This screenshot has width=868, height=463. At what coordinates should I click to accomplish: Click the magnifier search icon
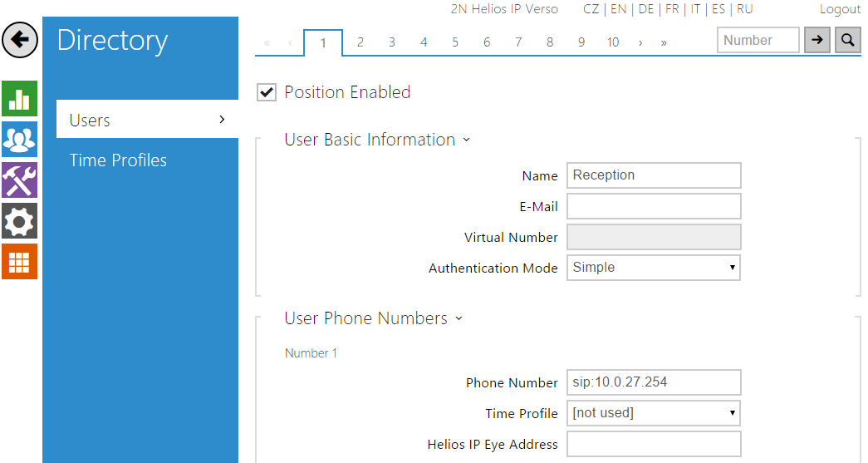pos(847,40)
